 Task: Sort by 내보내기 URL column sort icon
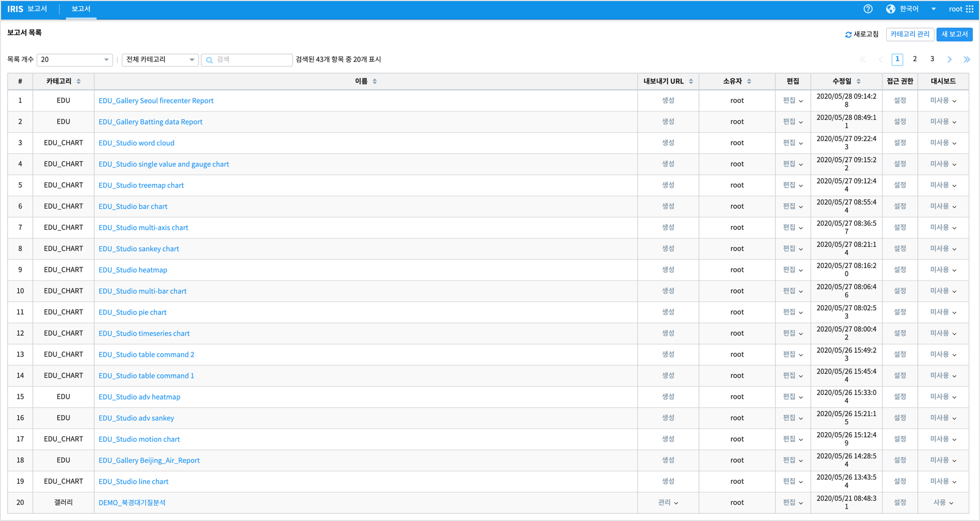point(691,81)
